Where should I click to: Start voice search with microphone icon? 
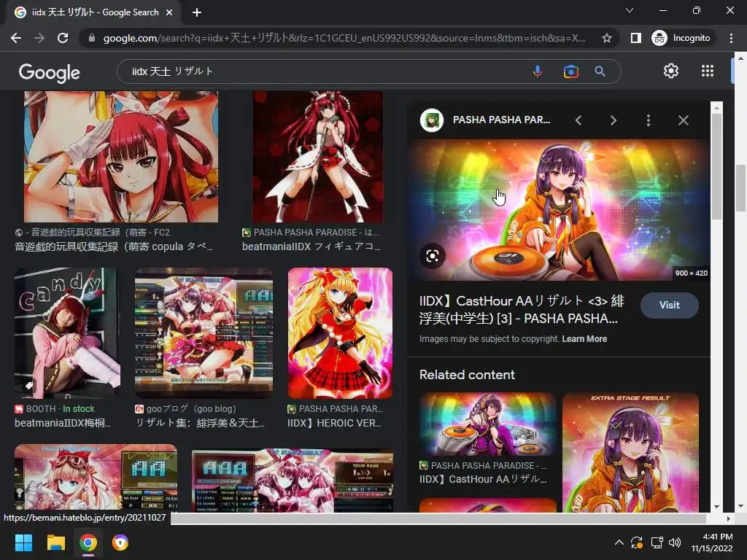point(538,71)
